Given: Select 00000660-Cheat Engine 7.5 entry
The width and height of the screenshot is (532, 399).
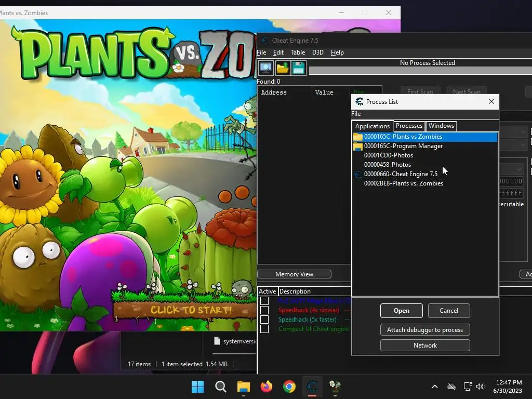Looking at the screenshot, I should (x=425, y=174).
